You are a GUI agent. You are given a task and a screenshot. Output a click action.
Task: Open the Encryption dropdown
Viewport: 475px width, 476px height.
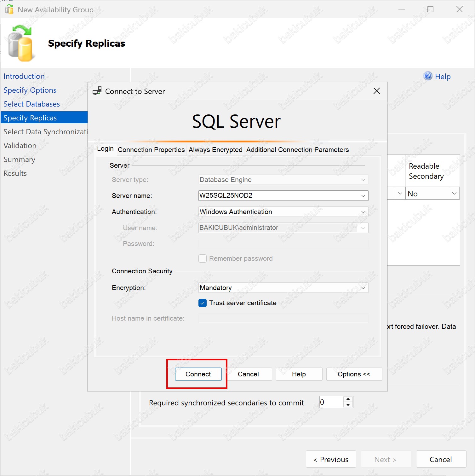coord(363,288)
